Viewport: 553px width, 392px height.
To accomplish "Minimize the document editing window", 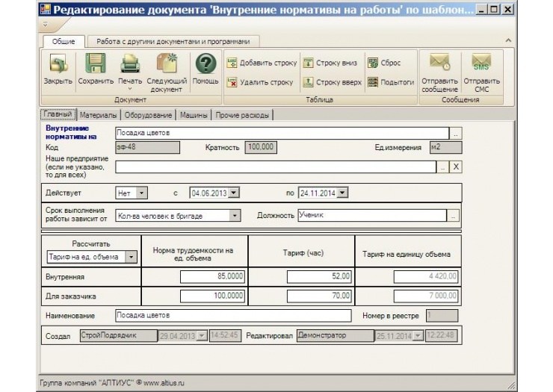I will (481, 9).
